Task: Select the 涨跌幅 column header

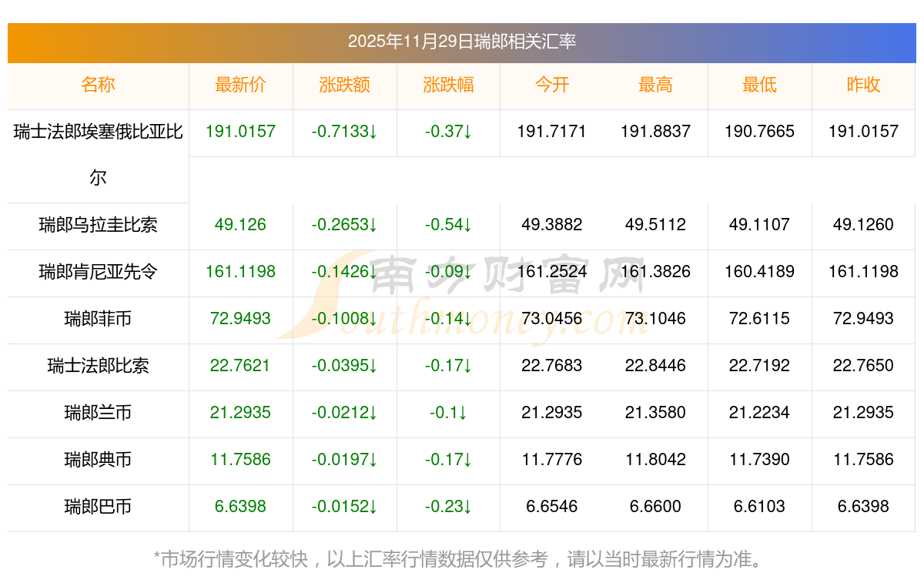Action: (x=448, y=85)
